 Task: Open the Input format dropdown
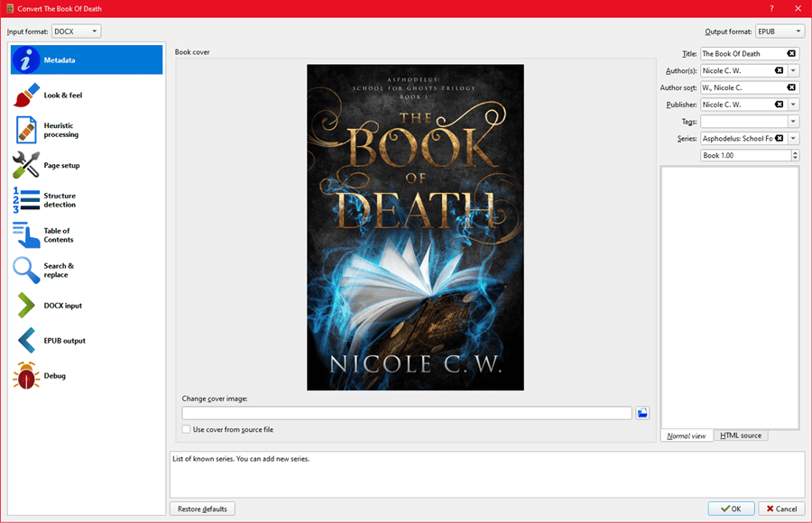tap(76, 32)
